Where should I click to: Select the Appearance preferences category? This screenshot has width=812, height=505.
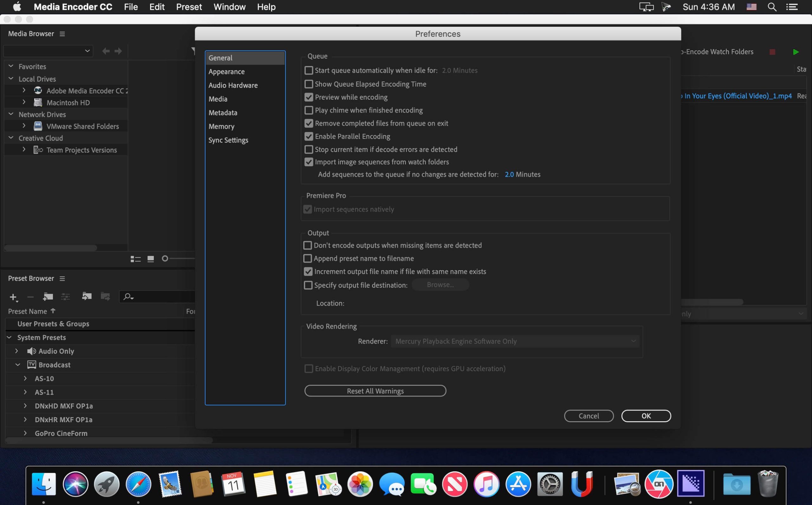click(x=227, y=71)
